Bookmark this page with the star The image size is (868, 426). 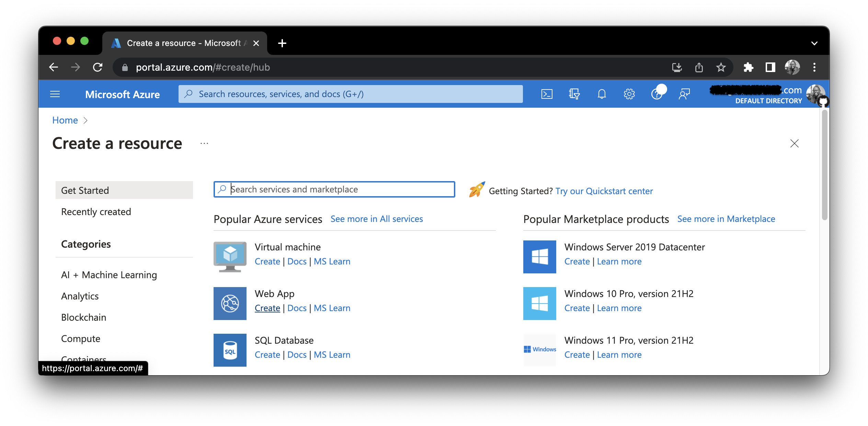coord(721,67)
